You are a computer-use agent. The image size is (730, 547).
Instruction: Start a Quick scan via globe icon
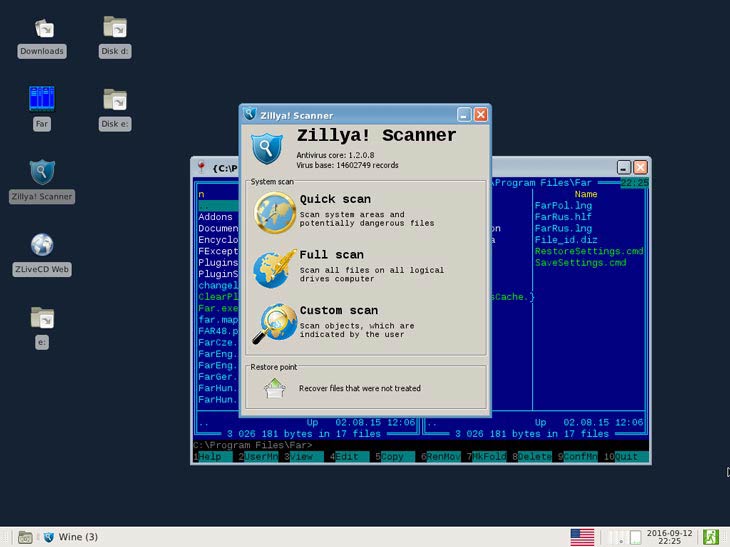274,211
